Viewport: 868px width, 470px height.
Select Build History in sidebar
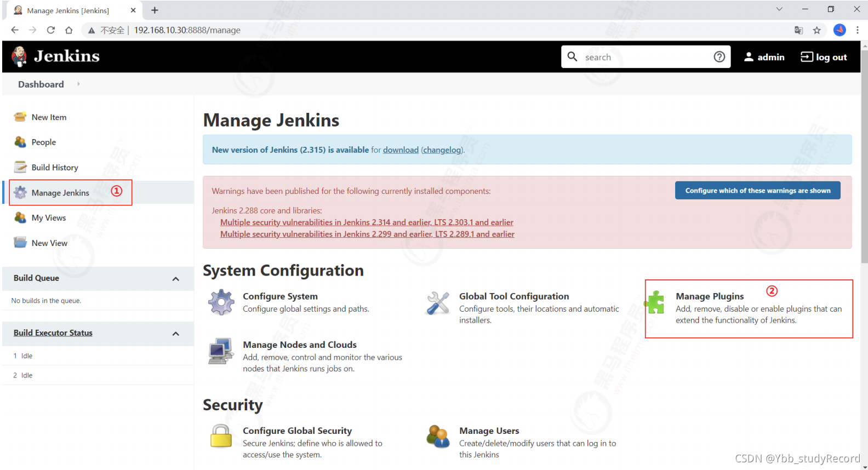pyautogui.click(x=55, y=167)
